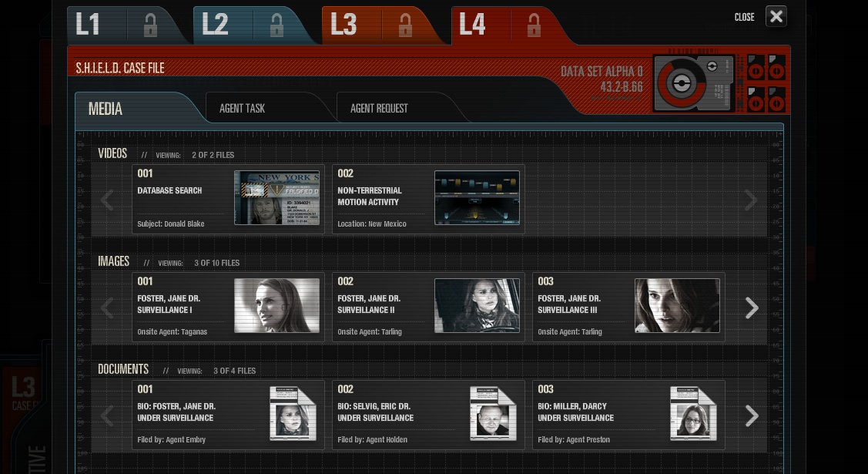Image resolution: width=868 pixels, height=474 pixels.
Task: Play the Database Search video thumbnail
Action: point(276,198)
